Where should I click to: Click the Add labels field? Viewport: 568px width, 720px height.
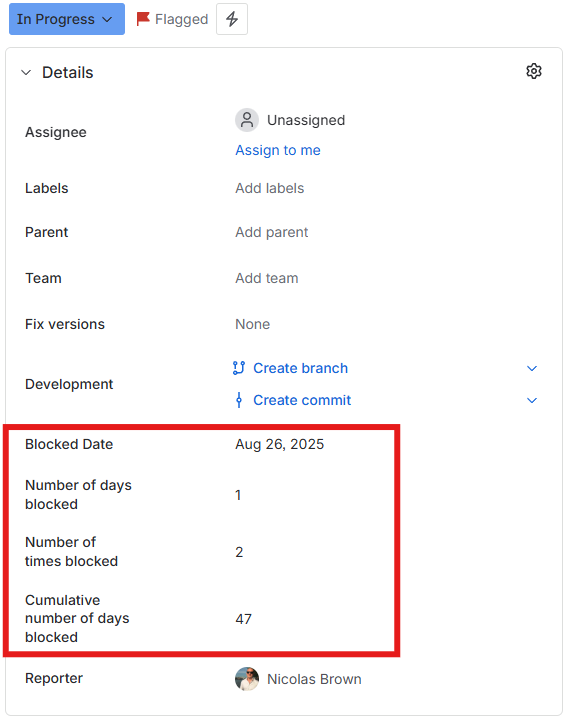pos(270,188)
